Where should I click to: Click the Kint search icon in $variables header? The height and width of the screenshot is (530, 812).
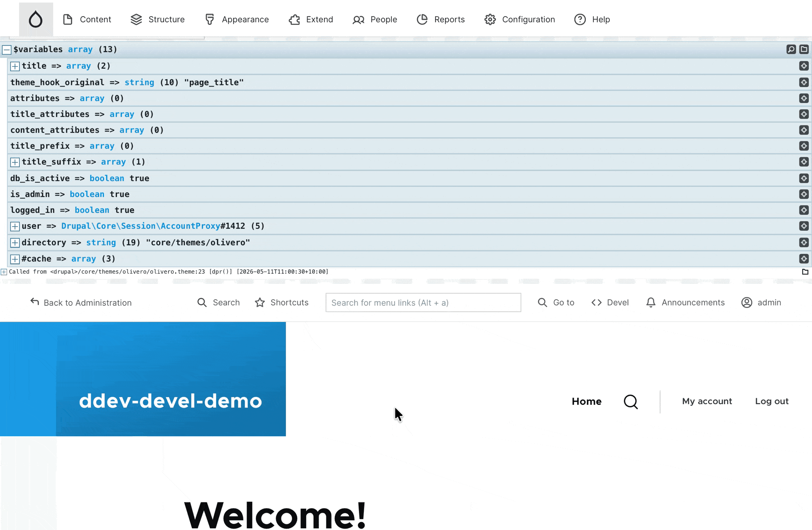[x=791, y=50]
